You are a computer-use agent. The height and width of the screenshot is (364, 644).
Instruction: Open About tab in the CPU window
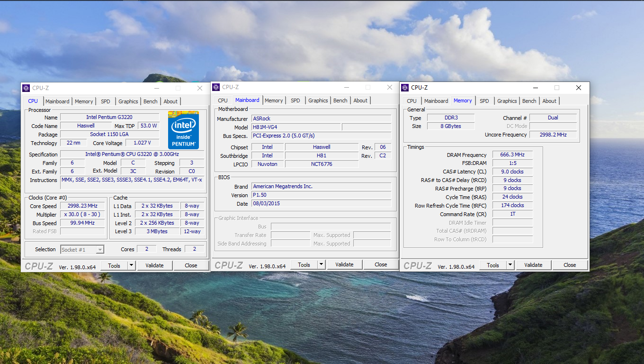coord(170,101)
